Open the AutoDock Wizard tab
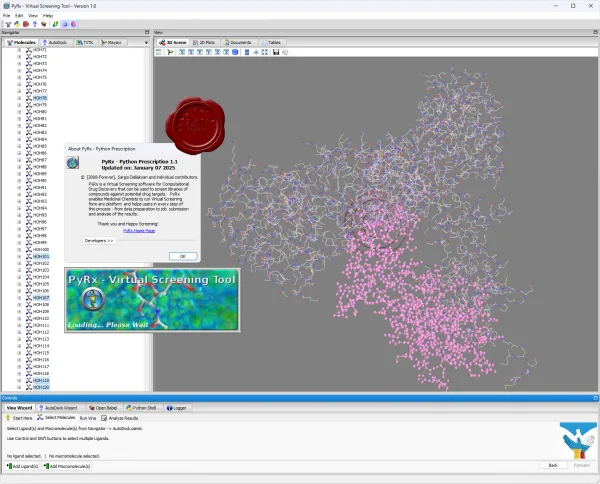The height and width of the screenshot is (484, 600). coord(58,408)
